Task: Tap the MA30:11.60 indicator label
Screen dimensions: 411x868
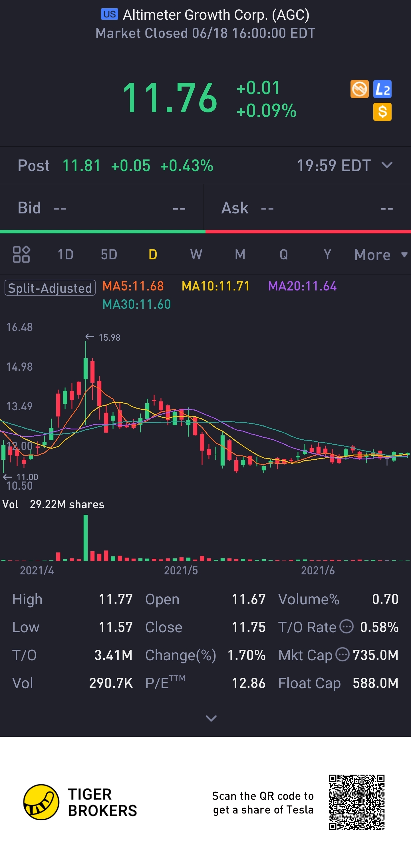Action: [136, 304]
